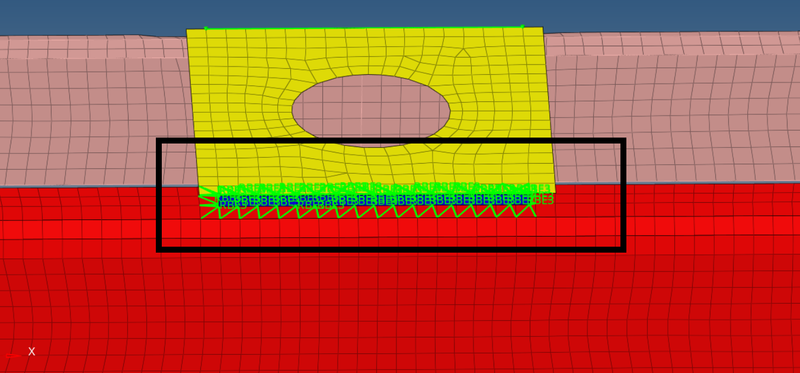Click the X axis triad indicator
800x373 pixels.
(x=20, y=353)
